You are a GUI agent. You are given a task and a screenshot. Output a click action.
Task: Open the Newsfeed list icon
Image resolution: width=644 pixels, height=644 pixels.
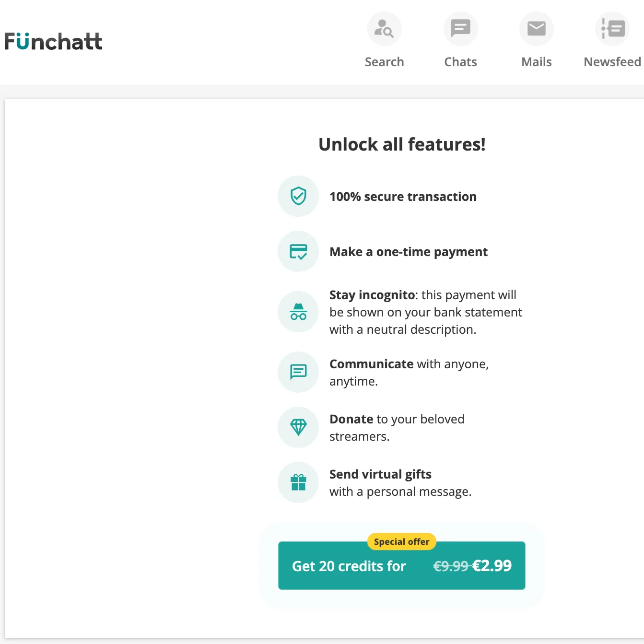(x=612, y=29)
